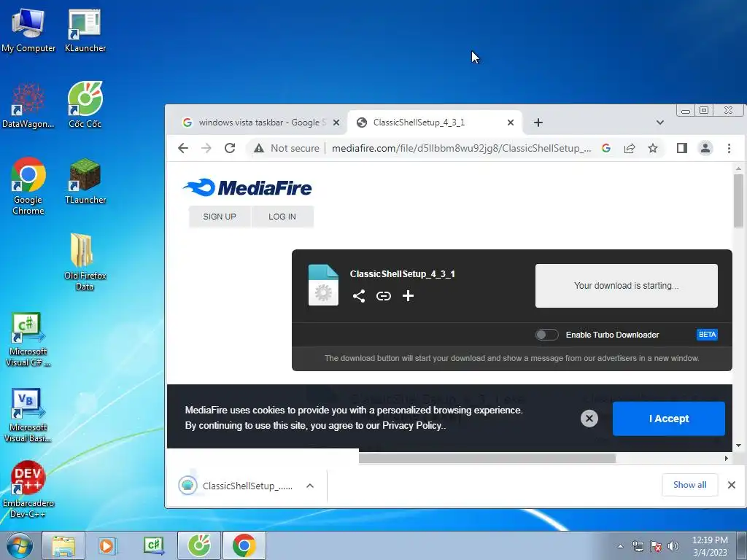The image size is (747, 560).
Task: Expand Chrome tab search chevron
Action: click(x=659, y=122)
